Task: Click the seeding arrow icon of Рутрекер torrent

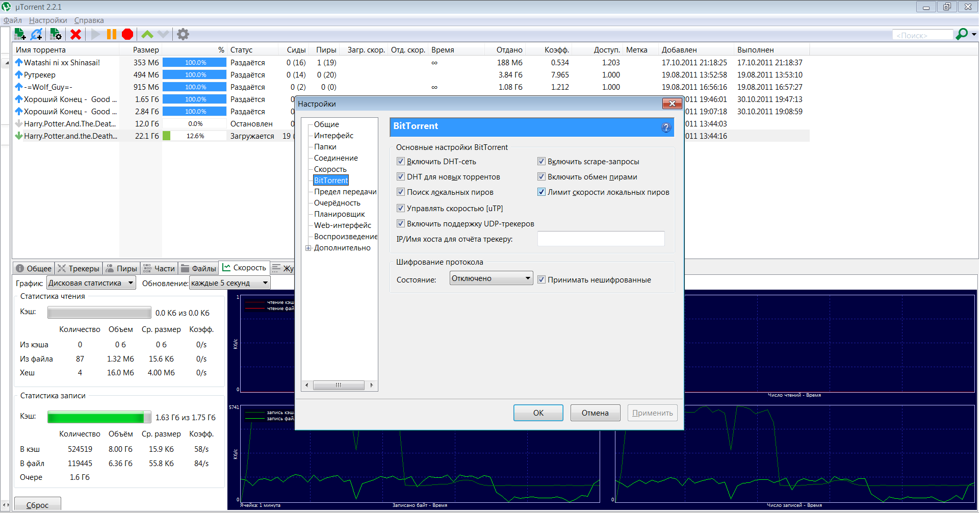Action: 19,74
